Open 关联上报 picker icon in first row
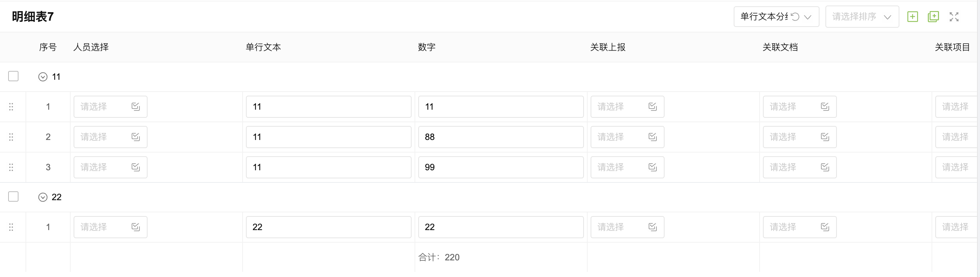Image resolution: width=980 pixels, height=277 pixels. pyautogui.click(x=652, y=107)
